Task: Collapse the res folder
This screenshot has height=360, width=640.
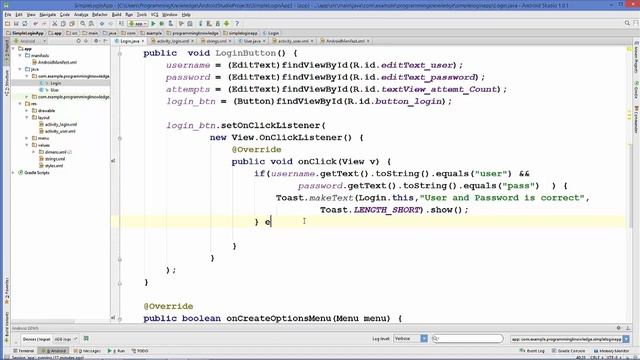Action: 20,104
